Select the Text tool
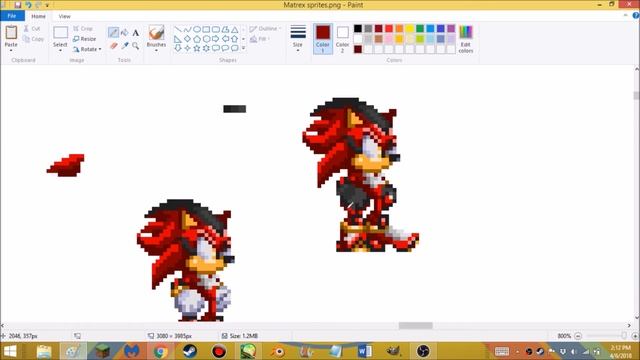 tap(136, 32)
